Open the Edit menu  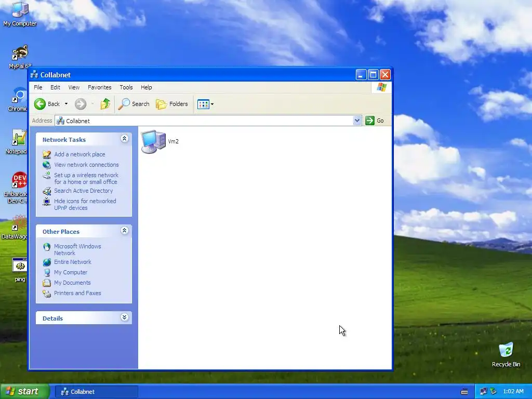pyautogui.click(x=55, y=87)
